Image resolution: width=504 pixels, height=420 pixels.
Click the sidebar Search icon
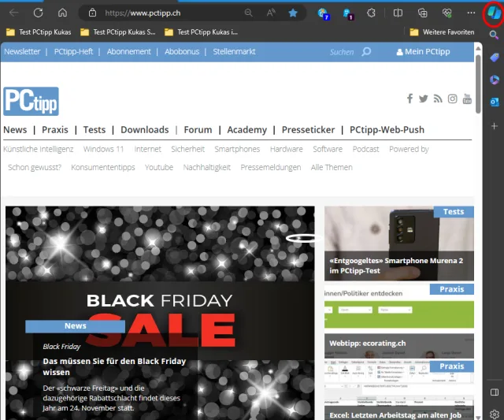point(494,35)
